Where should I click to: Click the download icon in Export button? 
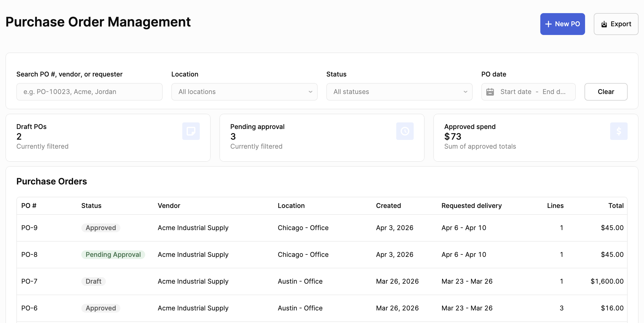coord(603,24)
